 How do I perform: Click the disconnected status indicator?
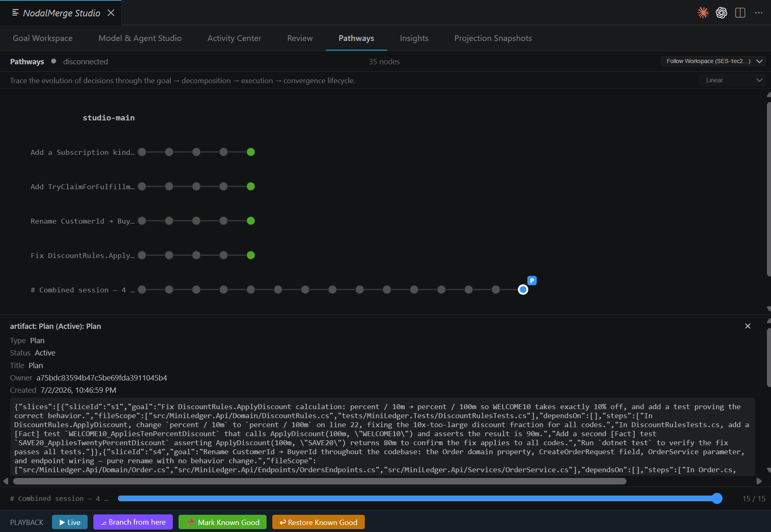80,61
